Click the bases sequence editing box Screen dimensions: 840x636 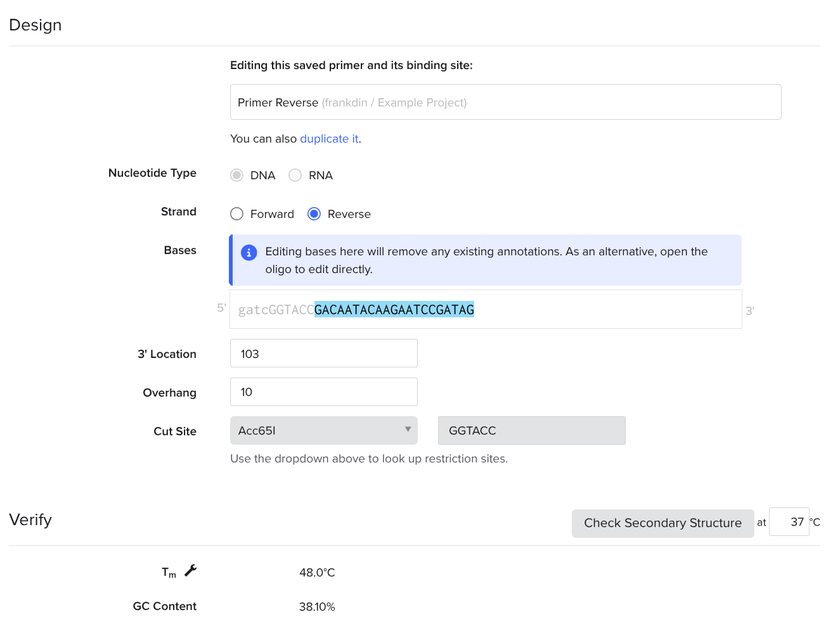pyautogui.click(x=486, y=309)
